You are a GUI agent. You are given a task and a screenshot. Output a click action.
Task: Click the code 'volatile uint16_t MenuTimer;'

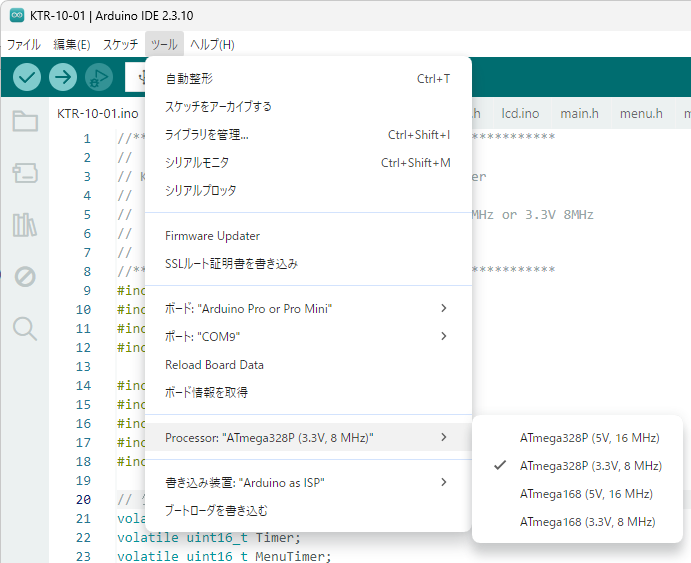pos(224,556)
